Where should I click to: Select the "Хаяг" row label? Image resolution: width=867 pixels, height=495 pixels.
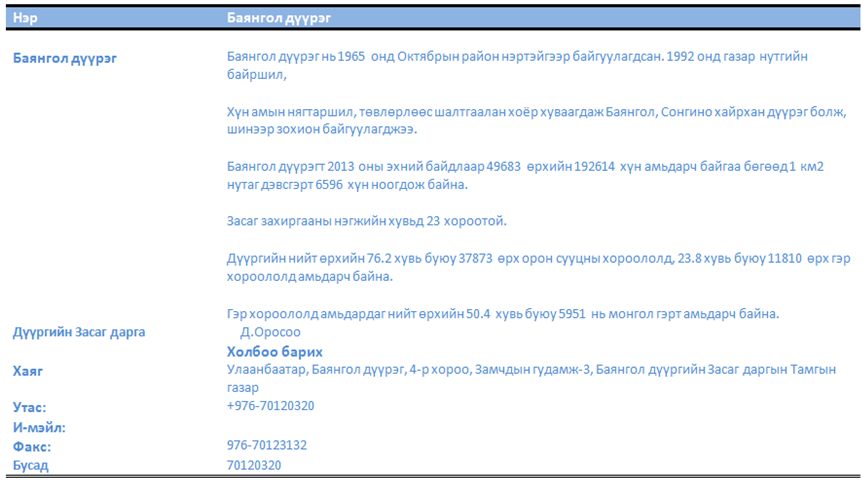[28, 371]
